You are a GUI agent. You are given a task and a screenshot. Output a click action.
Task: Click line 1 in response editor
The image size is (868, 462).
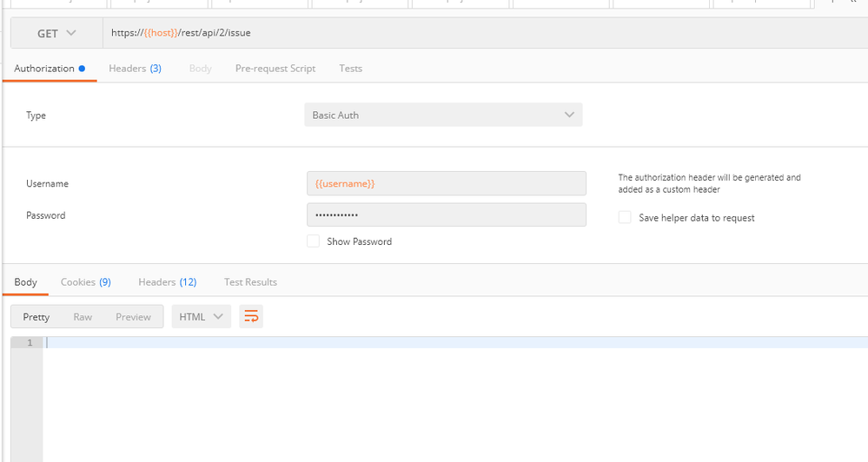(455, 342)
